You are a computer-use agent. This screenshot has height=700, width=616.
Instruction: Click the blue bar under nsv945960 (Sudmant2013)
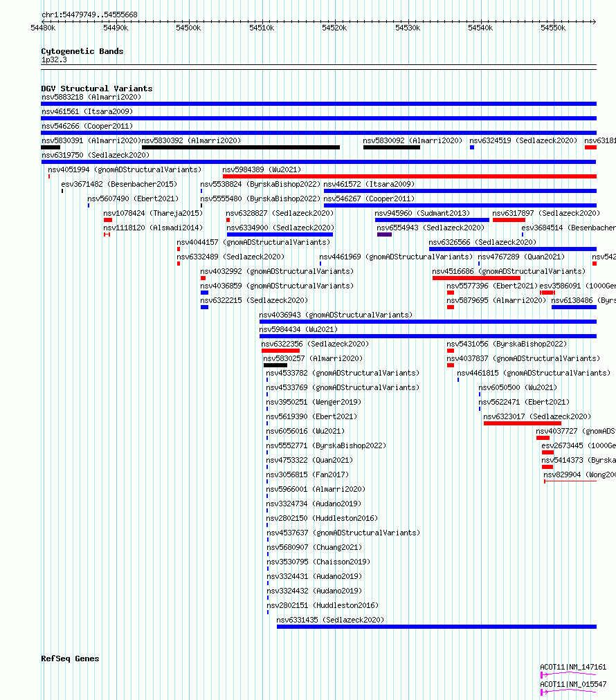[432, 220]
